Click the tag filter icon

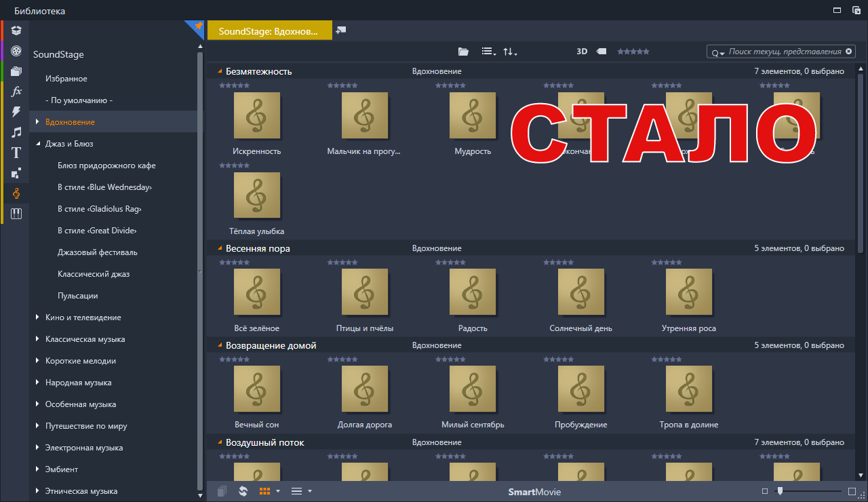click(601, 52)
